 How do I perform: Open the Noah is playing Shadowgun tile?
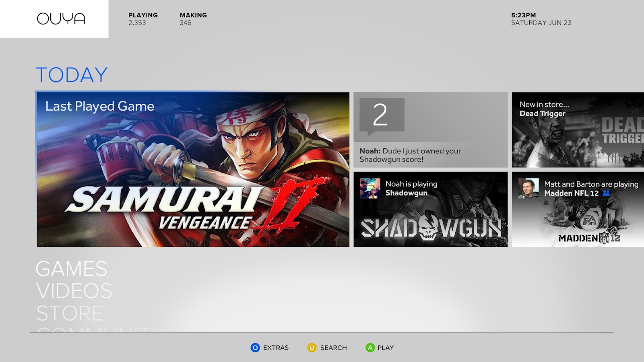(431, 210)
